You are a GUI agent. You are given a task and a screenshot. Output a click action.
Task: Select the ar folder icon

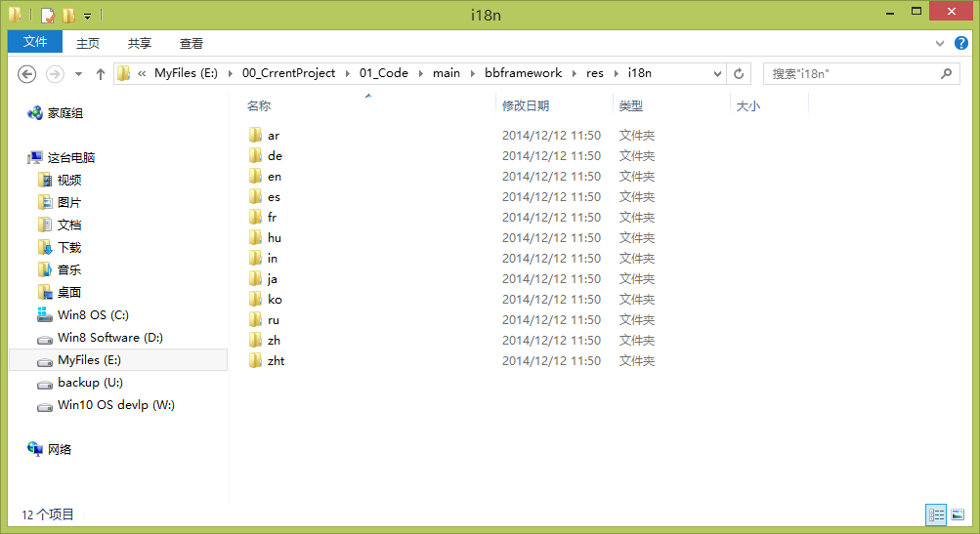pos(255,135)
